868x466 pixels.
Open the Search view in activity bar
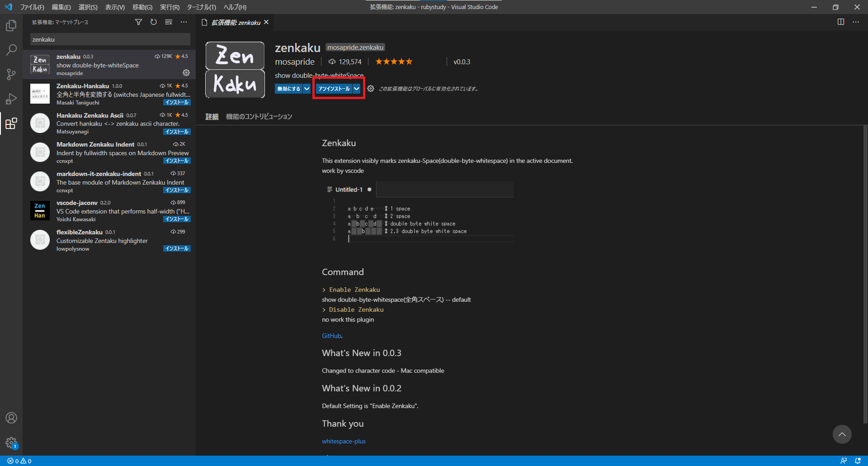tap(11, 50)
